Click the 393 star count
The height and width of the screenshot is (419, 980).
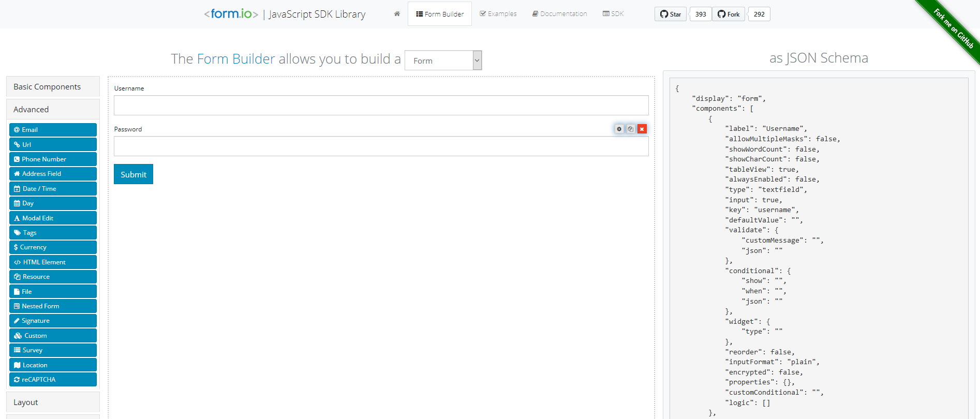pyautogui.click(x=701, y=14)
